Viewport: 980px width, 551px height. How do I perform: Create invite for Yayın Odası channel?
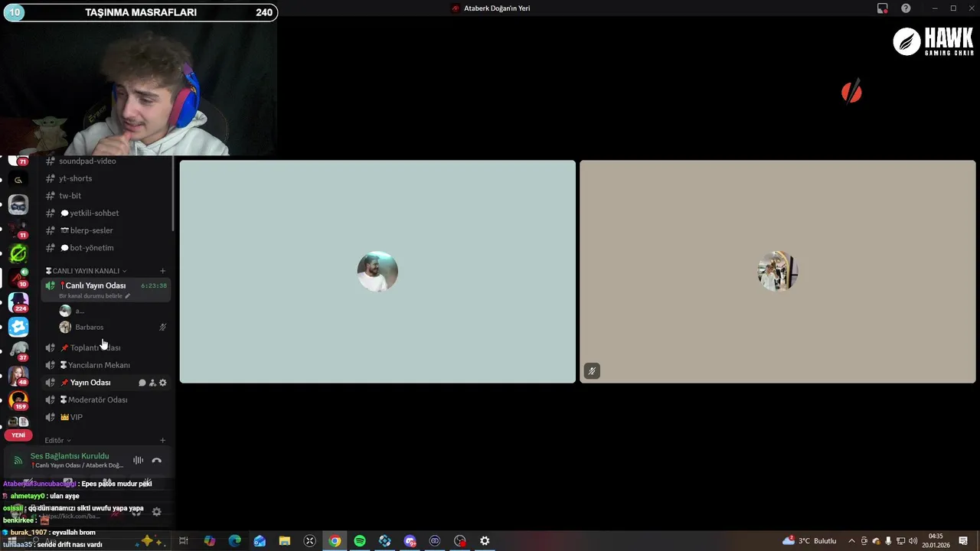(x=152, y=383)
